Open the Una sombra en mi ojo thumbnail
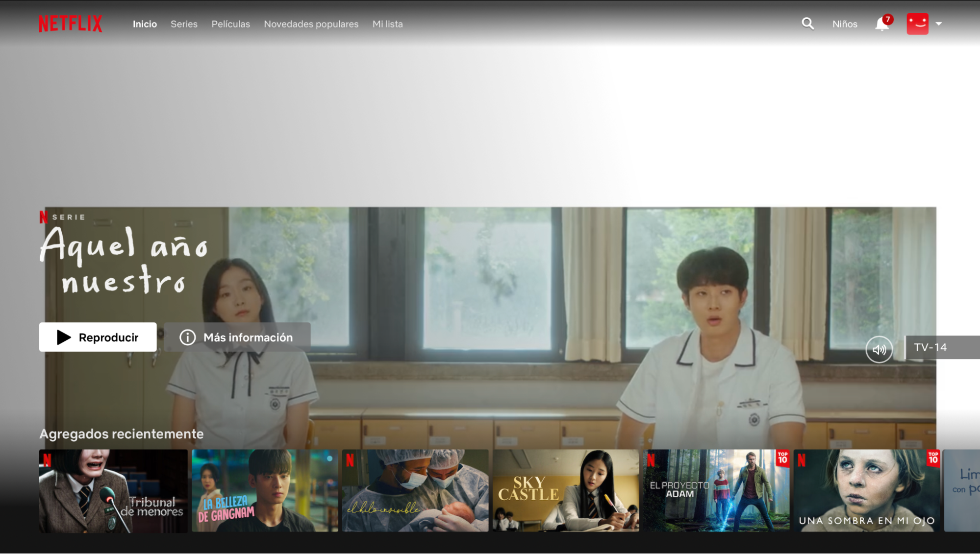 [867, 491]
